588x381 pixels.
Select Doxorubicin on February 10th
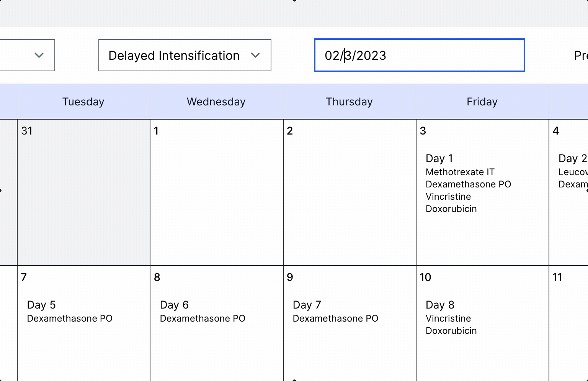point(451,331)
